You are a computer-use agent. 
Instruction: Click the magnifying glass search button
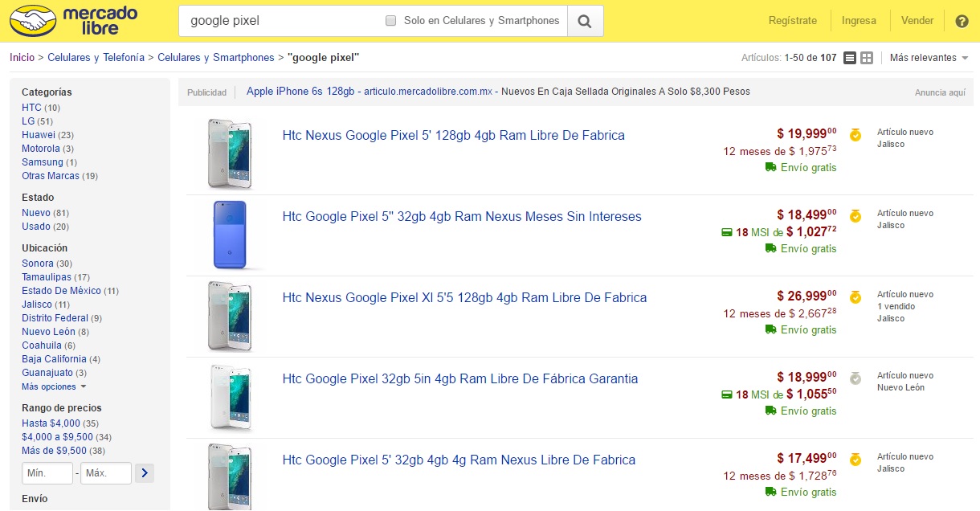[585, 21]
